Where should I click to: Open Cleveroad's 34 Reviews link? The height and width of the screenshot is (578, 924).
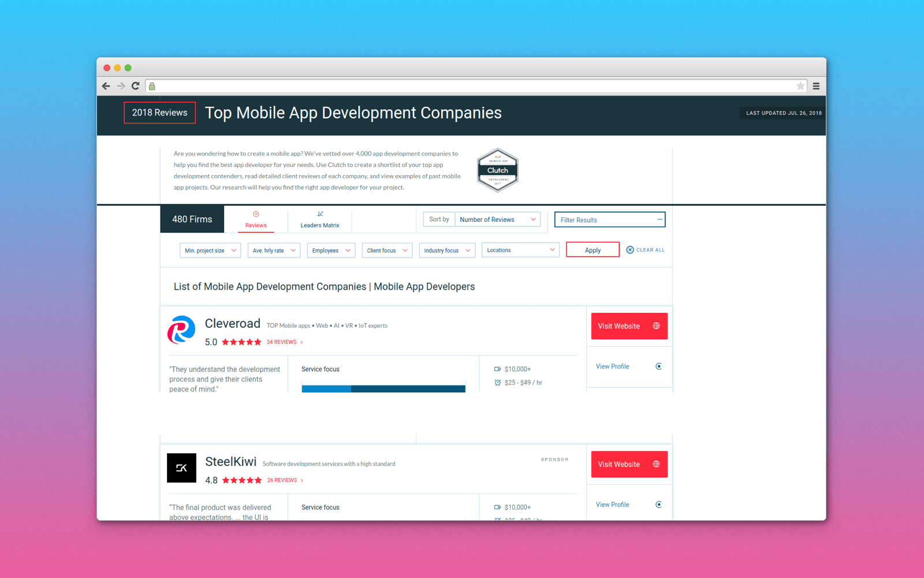[x=284, y=342]
